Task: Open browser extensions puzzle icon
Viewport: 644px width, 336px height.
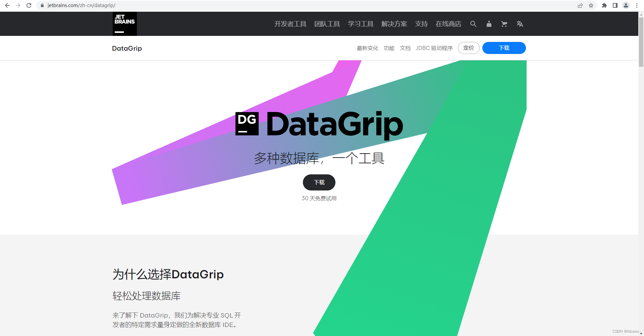Action: point(604,5)
